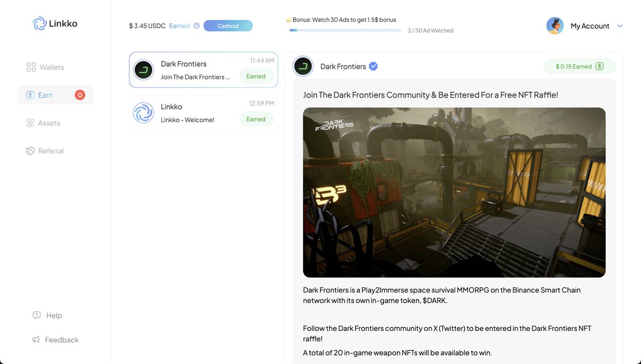This screenshot has height=364, width=641.
Task: Click Linkko logo in message list
Action: 143,113
